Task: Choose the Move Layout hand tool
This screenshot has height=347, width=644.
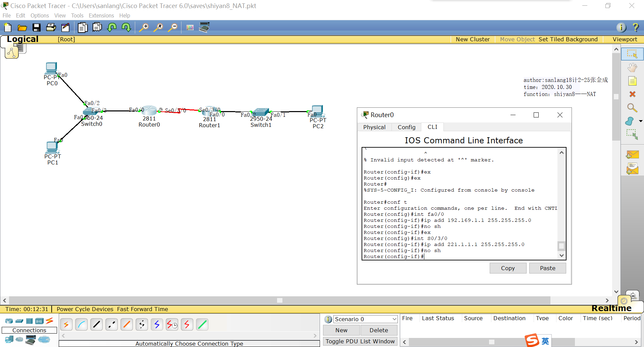Action: point(632,67)
